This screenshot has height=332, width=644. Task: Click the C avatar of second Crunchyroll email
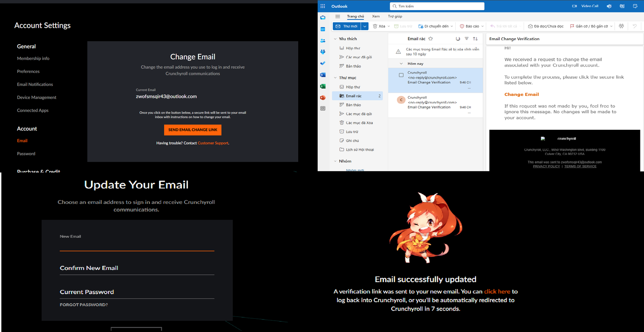pyautogui.click(x=401, y=100)
